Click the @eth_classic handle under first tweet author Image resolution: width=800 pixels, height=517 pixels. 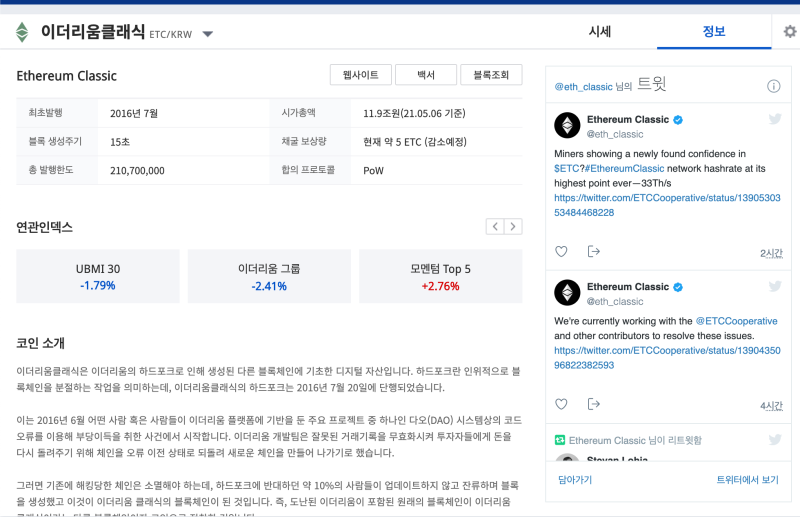click(615, 134)
